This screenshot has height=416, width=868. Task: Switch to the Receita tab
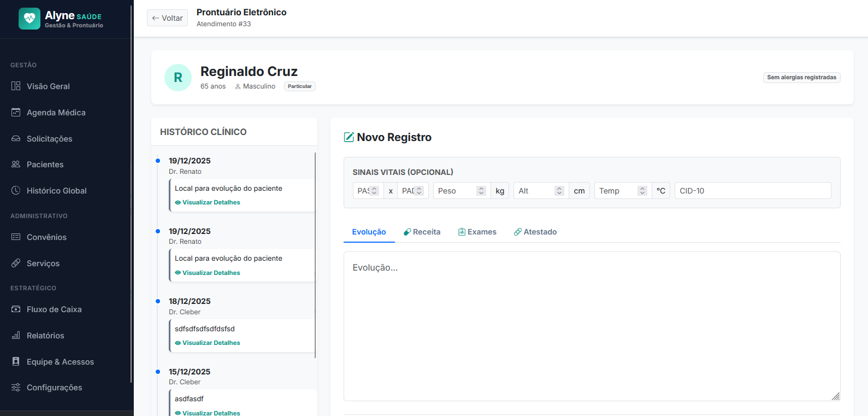coord(422,232)
